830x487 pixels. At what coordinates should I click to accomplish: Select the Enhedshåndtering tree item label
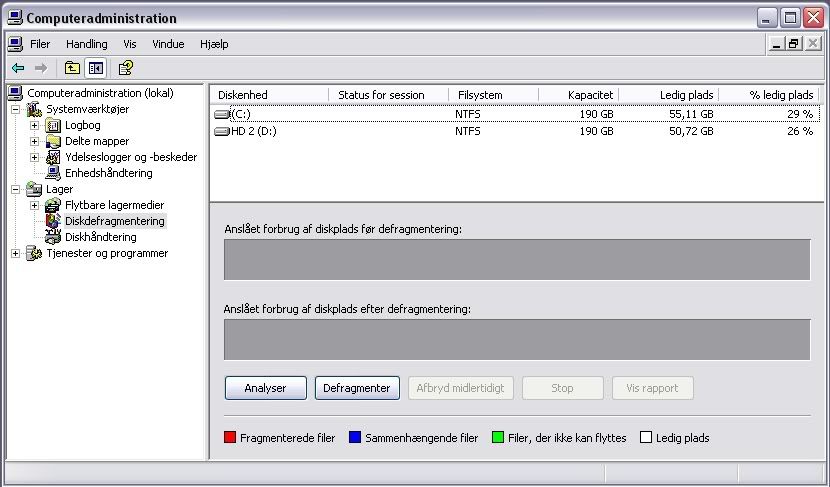point(109,173)
